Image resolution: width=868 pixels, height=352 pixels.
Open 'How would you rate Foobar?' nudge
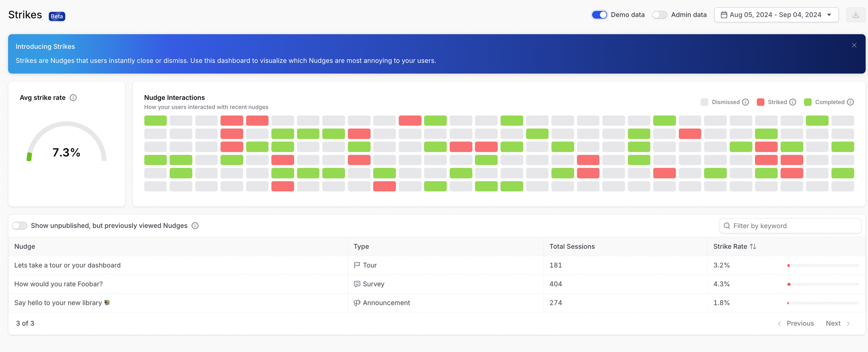59,284
